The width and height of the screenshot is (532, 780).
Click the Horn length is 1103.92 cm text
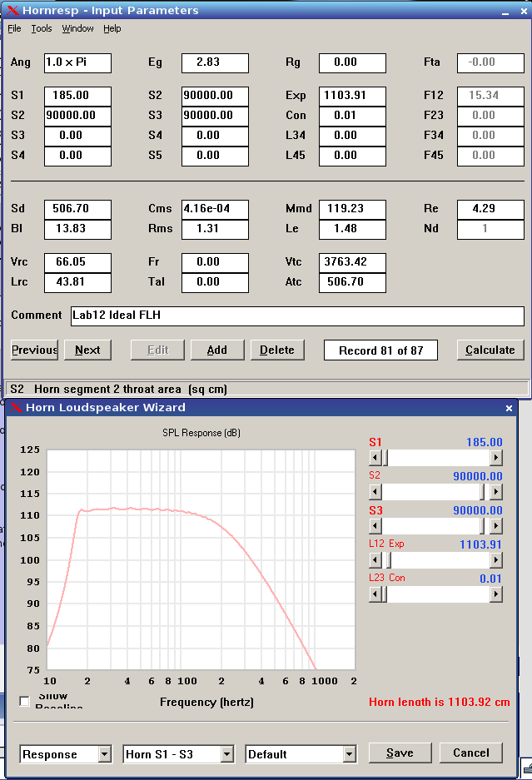[x=440, y=702]
